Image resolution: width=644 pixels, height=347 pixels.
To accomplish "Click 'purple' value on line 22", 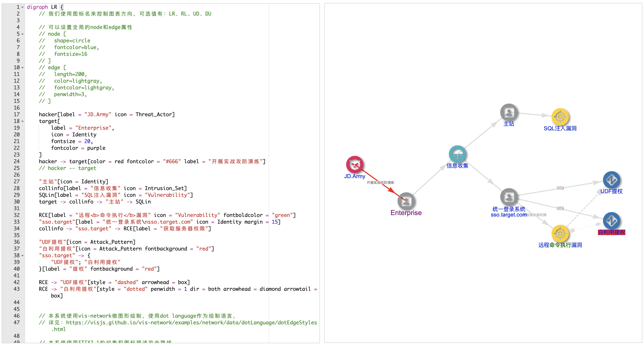I will [x=96, y=148].
